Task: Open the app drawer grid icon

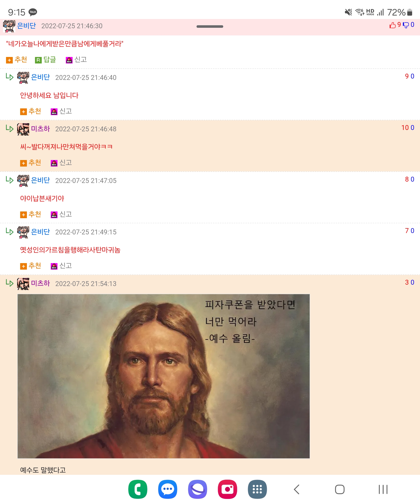Action: tap(257, 489)
